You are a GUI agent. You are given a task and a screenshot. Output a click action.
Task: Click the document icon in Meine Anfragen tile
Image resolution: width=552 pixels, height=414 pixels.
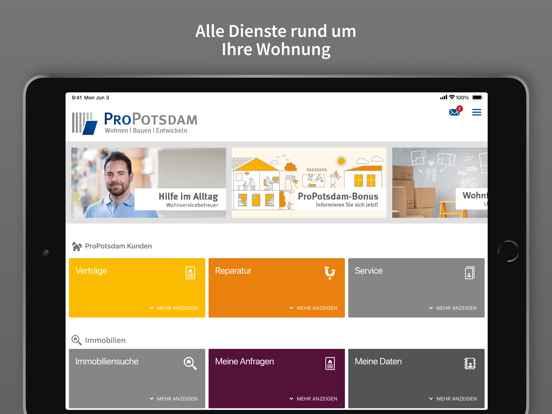coord(330,363)
